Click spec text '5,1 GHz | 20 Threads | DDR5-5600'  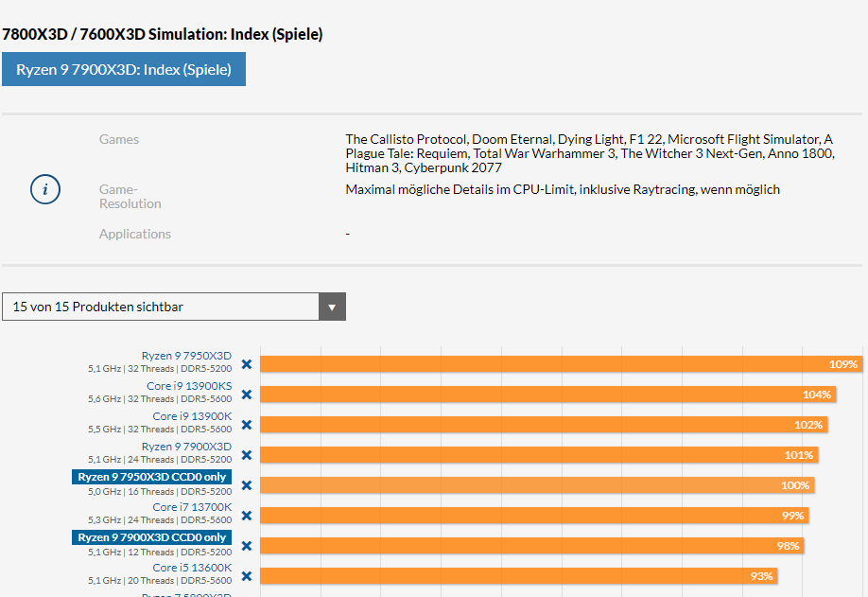click(160, 581)
